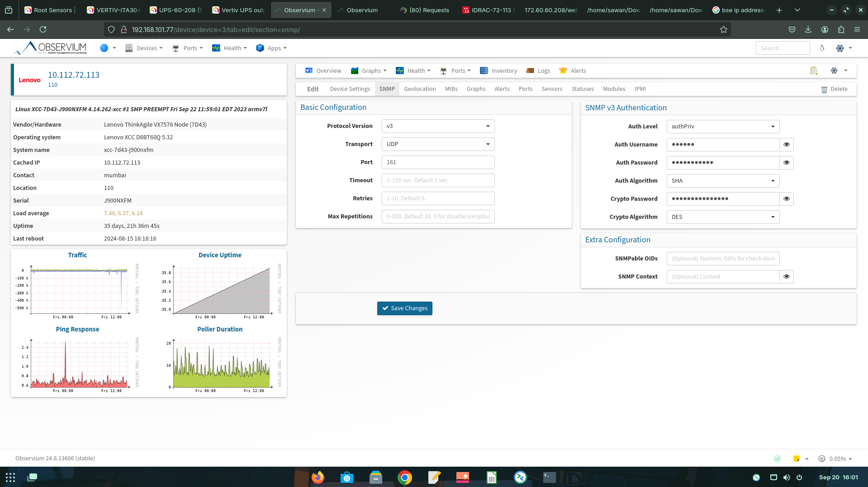Click the Observium logo
Viewport: 868px width, 487px height.
(50, 48)
